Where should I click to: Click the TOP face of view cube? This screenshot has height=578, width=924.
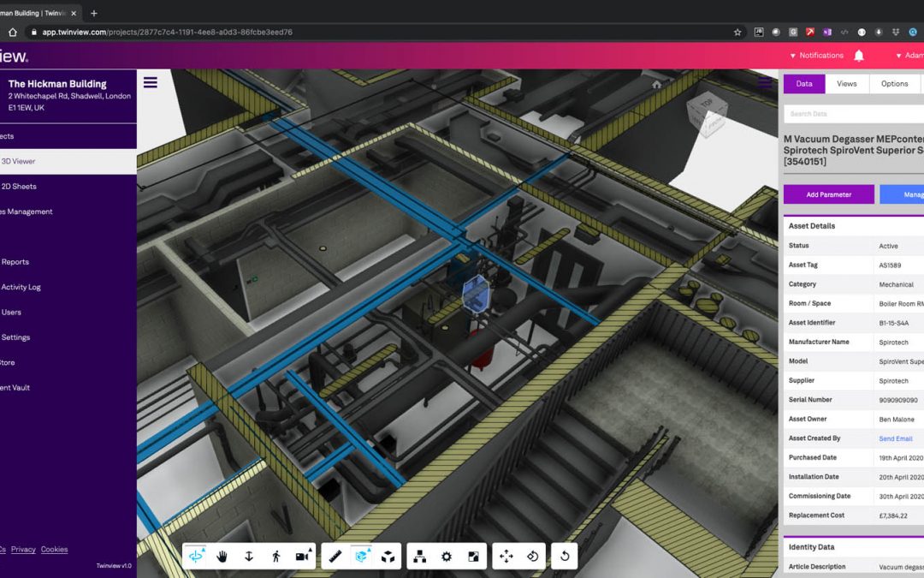tap(706, 104)
